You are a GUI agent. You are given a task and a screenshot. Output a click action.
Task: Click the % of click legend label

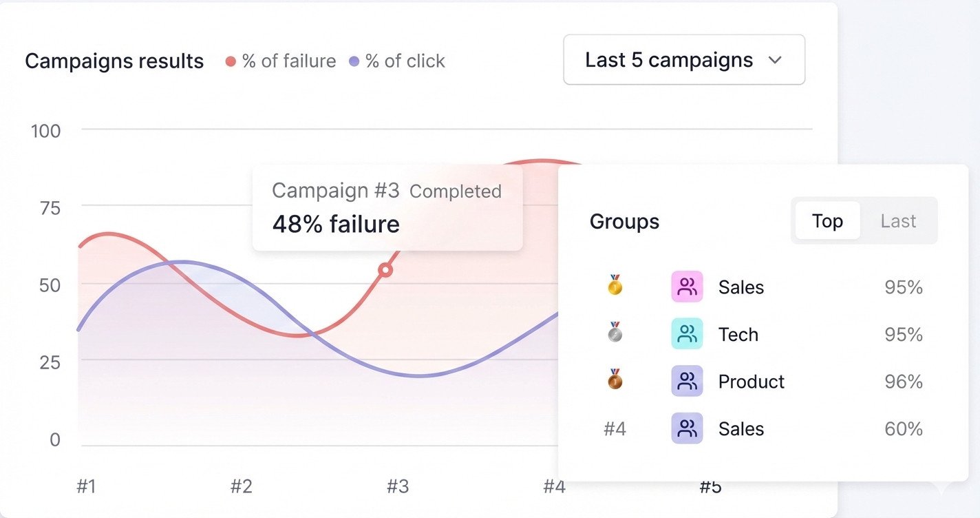405,61
